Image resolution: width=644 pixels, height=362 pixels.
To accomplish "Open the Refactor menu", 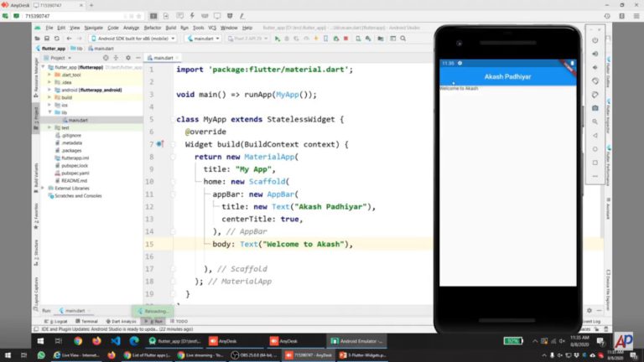I will pos(151,28).
